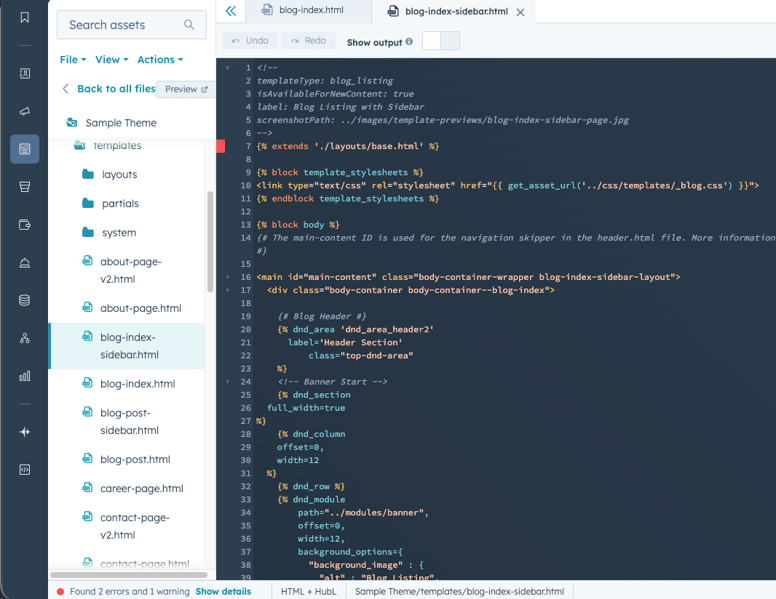Click the file tree vertical scrollbar
Image resolution: width=776 pixels, height=599 pixels.
coord(210,241)
